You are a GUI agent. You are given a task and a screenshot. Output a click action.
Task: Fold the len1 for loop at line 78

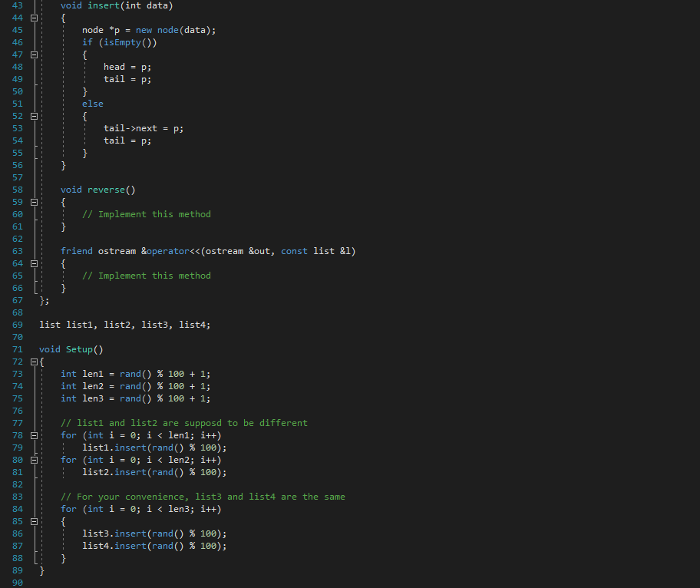(34, 435)
